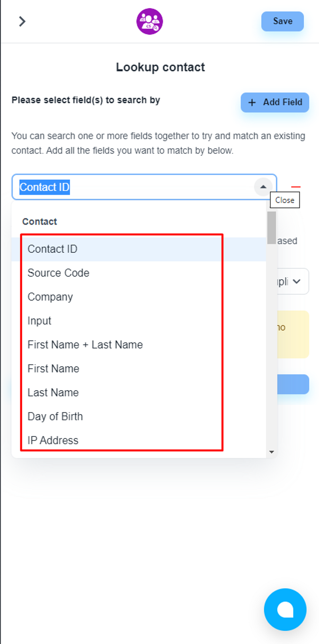Choose Day of Birth option
Screen dimensions: 319x644
pyautogui.click(x=55, y=417)
